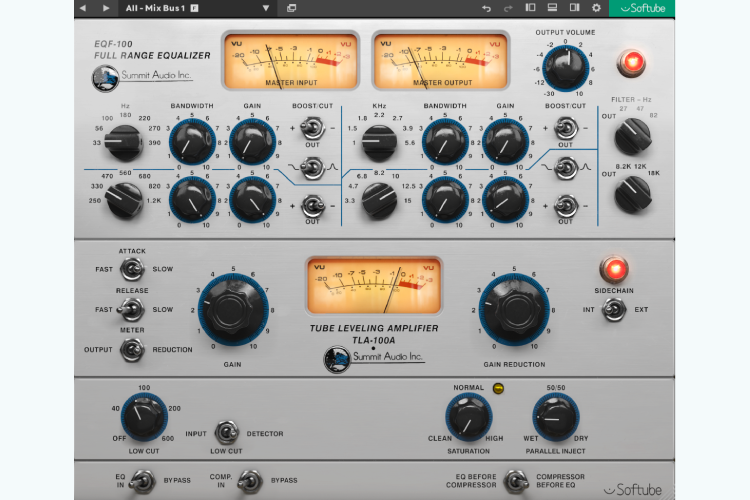Click the green Softube logo button
The image size is (750, 500).
(x=642, y=8)
